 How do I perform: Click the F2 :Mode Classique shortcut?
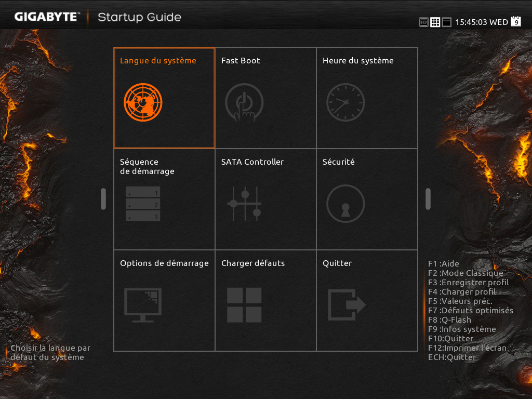[x=465, y=273]
